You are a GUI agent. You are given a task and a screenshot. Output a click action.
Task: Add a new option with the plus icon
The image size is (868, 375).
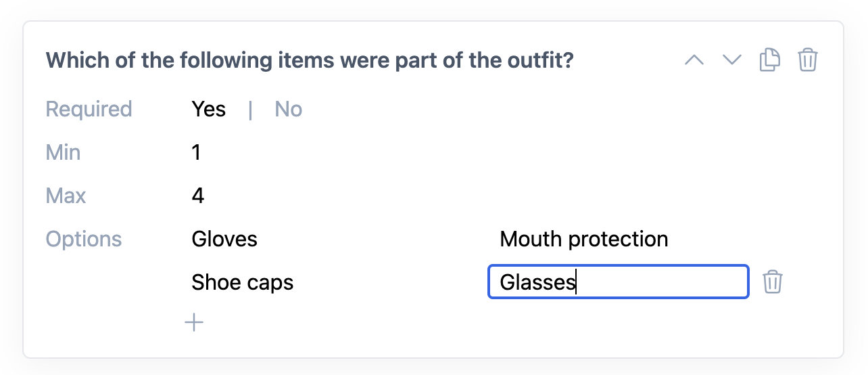pos(194,323)
